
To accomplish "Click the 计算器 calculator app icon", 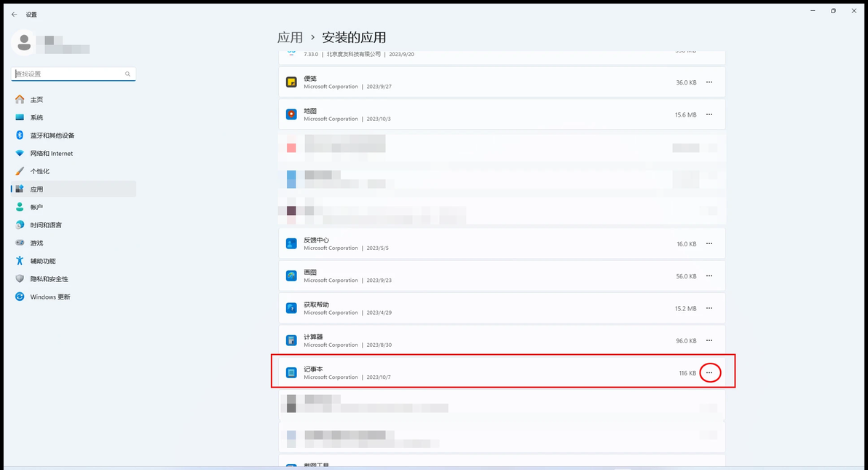I will 291,340.
